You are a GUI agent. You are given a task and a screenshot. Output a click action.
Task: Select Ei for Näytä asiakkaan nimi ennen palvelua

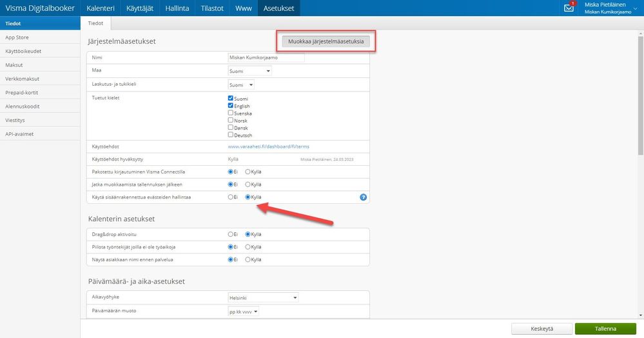[x=230, y=259]
